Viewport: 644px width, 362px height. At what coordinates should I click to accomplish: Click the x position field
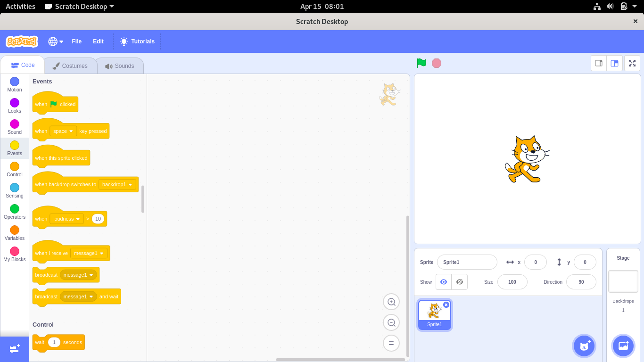536,262
